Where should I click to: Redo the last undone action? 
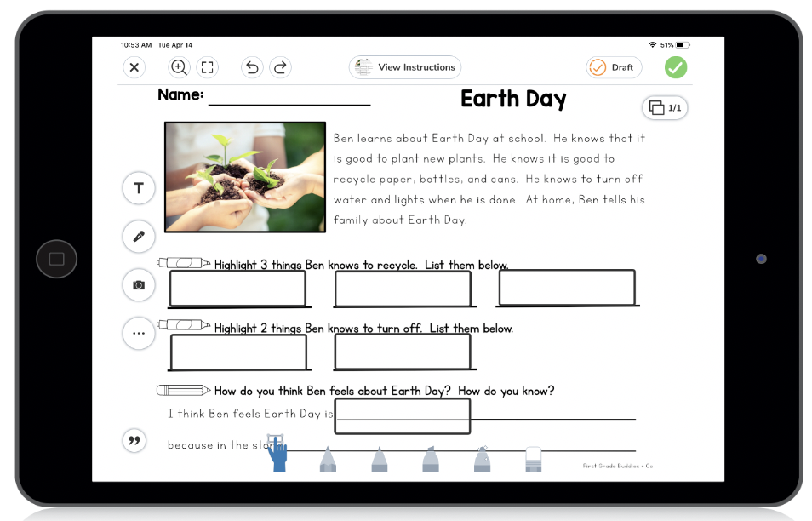(x=280, y=66)
